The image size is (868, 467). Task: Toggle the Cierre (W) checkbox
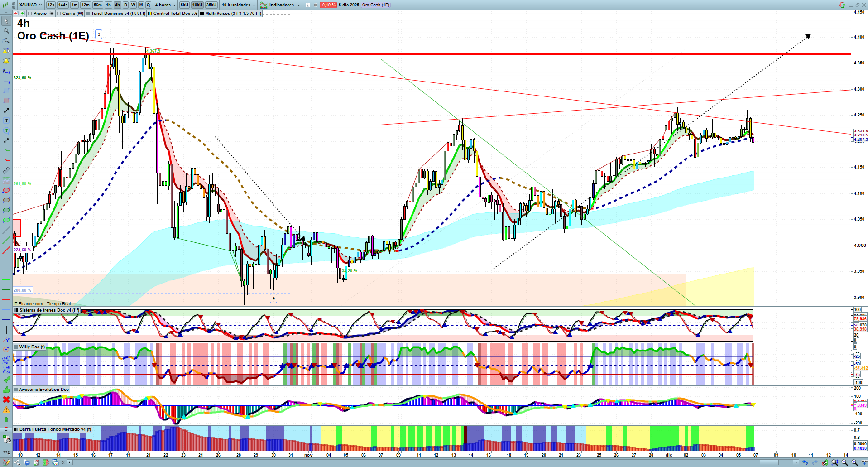(x=59, y=14)
